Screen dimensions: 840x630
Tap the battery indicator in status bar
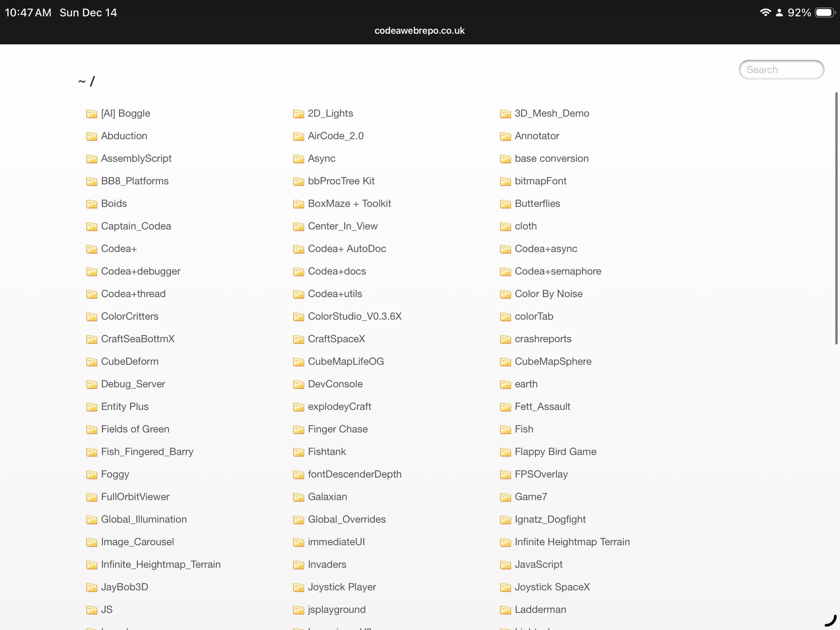click(x=825, y=13)
